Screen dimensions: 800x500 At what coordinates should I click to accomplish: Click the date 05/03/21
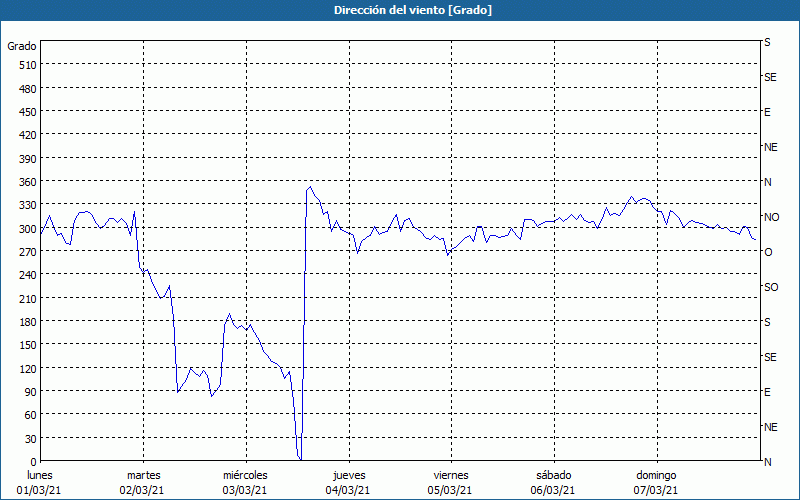[450, 491]
